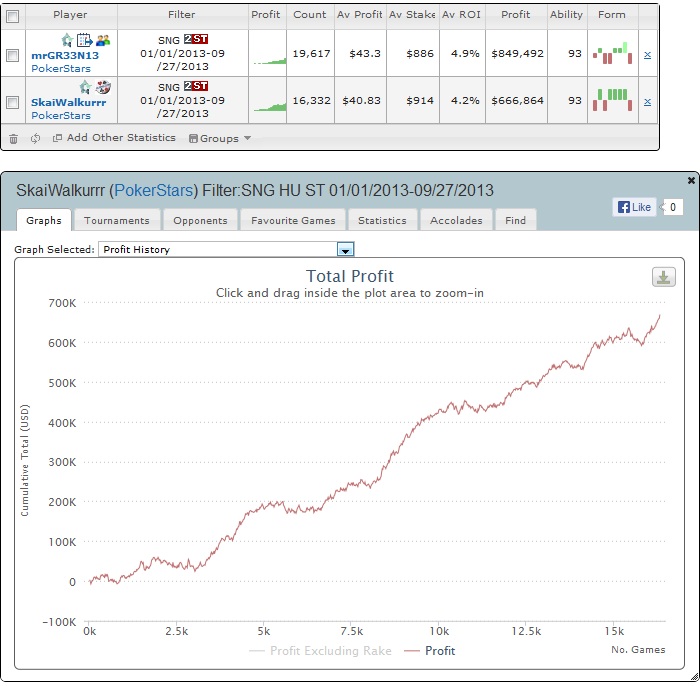Open the SkaiWalkurrr profit sparkline
The image size is (700, 686).
[270, 107]
